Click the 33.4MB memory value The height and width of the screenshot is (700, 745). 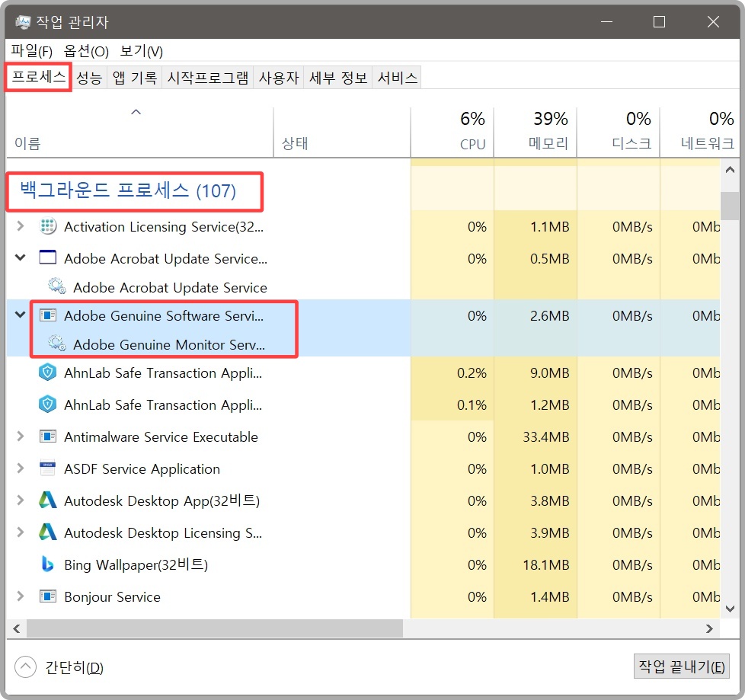click(546, 436)
